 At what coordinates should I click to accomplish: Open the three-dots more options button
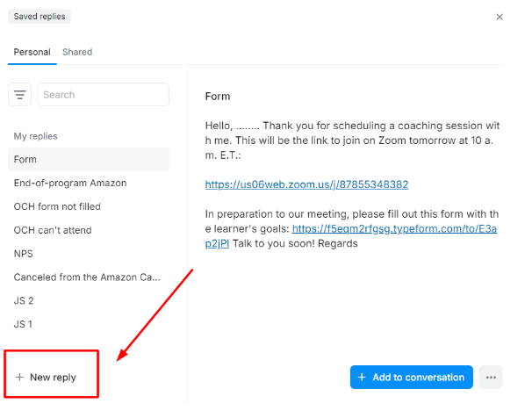point(491,378)
